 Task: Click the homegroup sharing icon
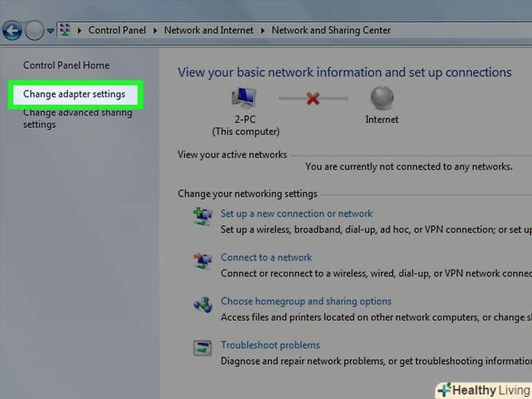(203, 304)
